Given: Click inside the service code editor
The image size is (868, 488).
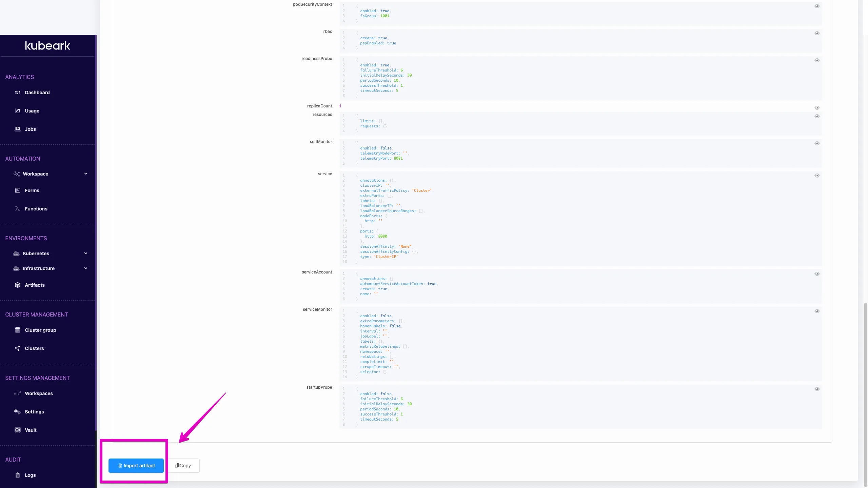Looking at the screenshot, I should coord(580,219).
